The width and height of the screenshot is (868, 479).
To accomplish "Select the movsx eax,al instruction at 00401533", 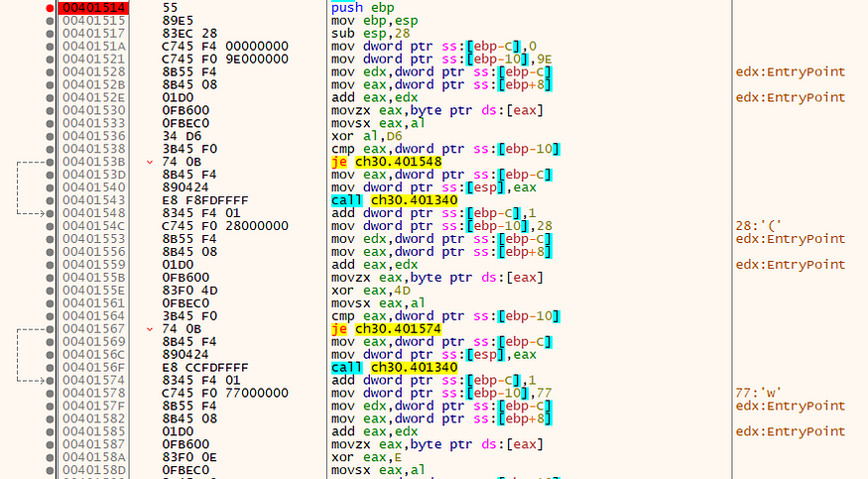I will [378, 123].
